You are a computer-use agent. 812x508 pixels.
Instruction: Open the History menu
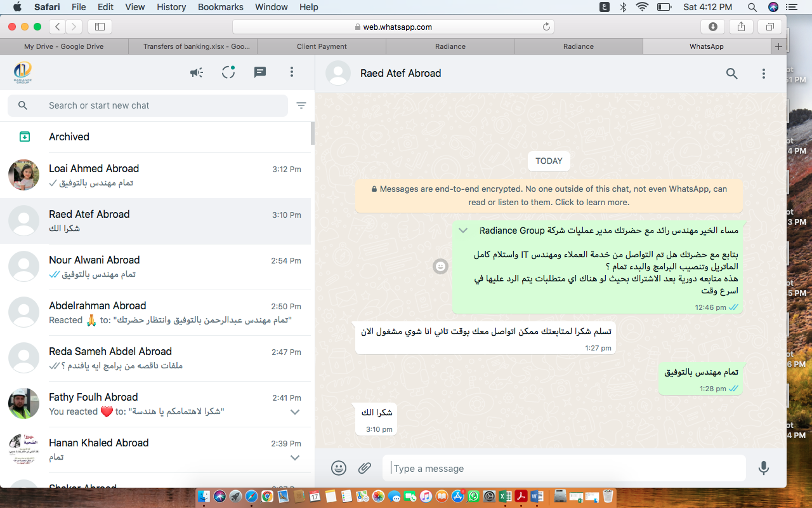tap(171, 7)
